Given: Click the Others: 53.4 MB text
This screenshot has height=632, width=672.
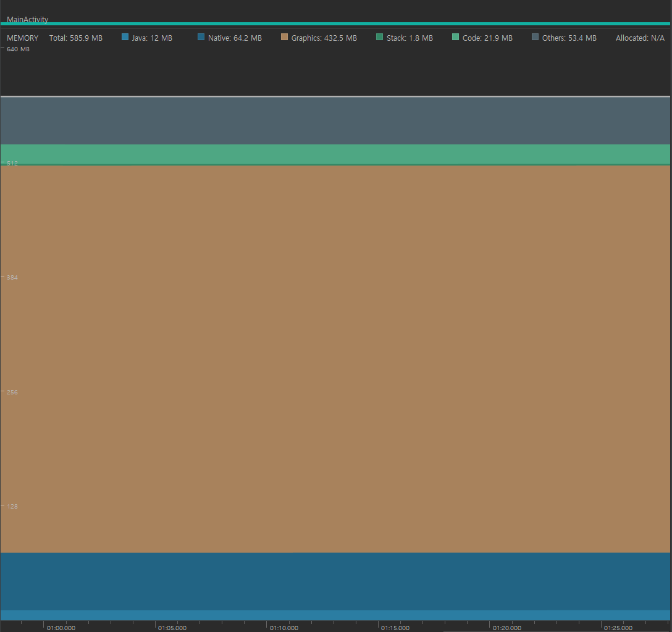Looking at the screenshot, I should (569, 38).
